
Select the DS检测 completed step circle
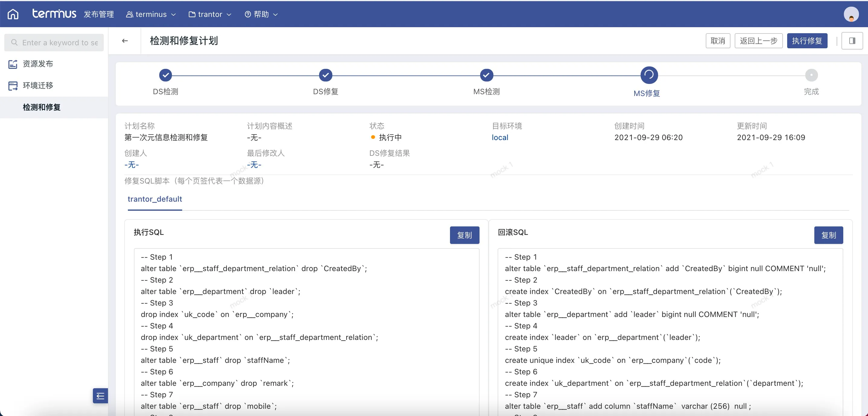pos(166,75)
